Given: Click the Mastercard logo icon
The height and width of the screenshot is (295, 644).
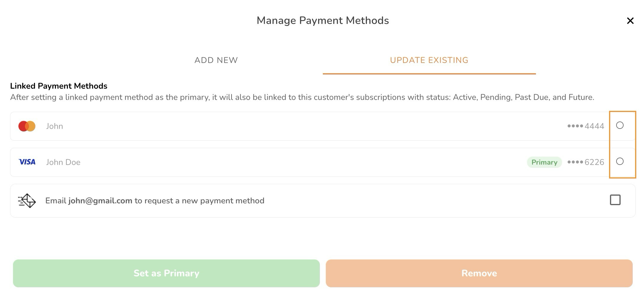Looking at the screenshot, I should tap(27, 126).
